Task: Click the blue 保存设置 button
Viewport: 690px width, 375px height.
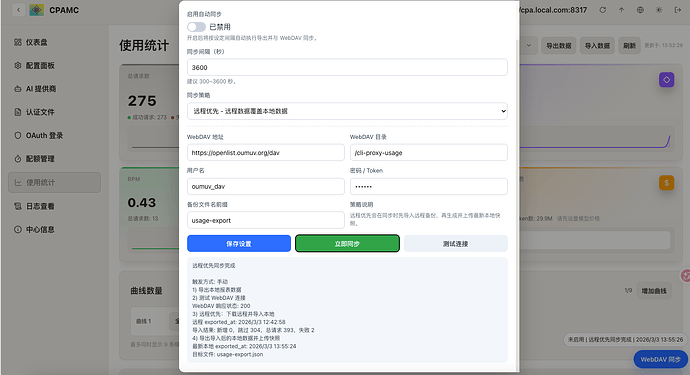Action: [239, 243]
